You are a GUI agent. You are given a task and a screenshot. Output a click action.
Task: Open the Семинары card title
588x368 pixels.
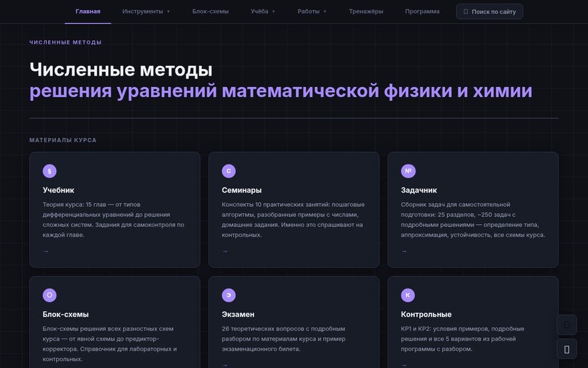241,190
